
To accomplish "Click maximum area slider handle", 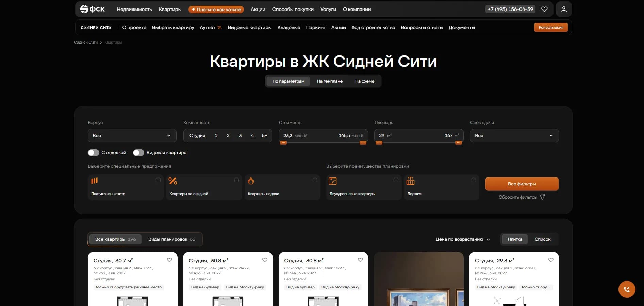I will click(459, 143).
